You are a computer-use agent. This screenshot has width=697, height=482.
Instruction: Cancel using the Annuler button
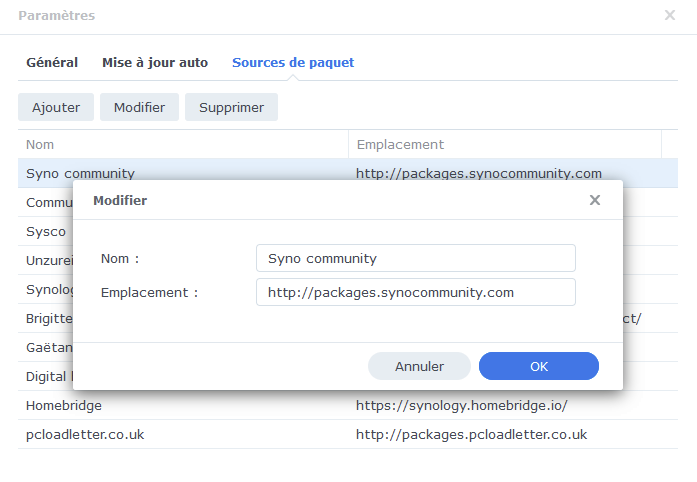[419, 366]
